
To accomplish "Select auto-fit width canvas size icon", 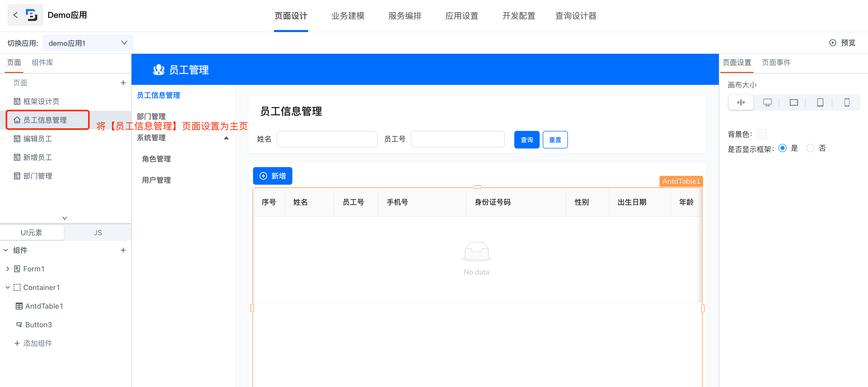I will (741, 102).
